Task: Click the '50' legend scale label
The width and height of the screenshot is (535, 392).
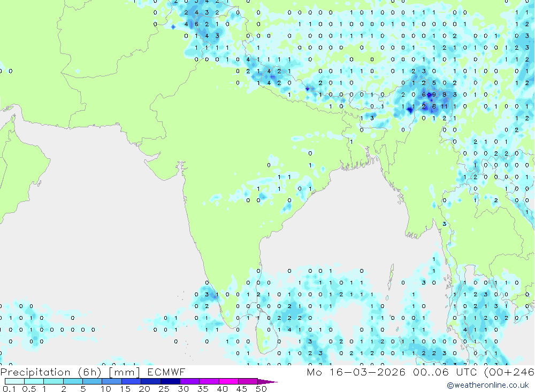Action: [x=262, y=389]
